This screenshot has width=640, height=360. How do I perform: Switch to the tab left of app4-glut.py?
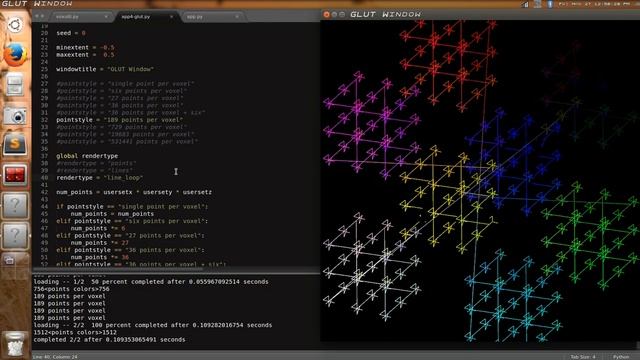click(81, 17)
